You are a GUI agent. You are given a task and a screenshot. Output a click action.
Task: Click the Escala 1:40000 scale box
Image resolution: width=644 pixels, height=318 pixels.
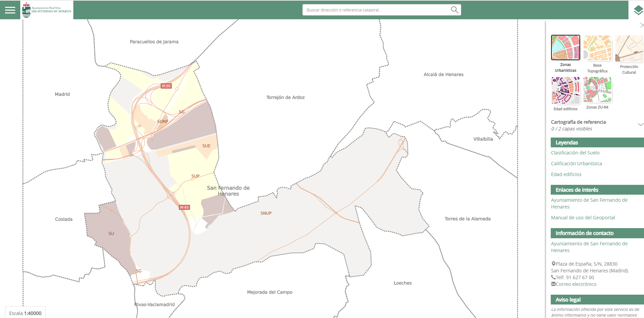point(25,313)
